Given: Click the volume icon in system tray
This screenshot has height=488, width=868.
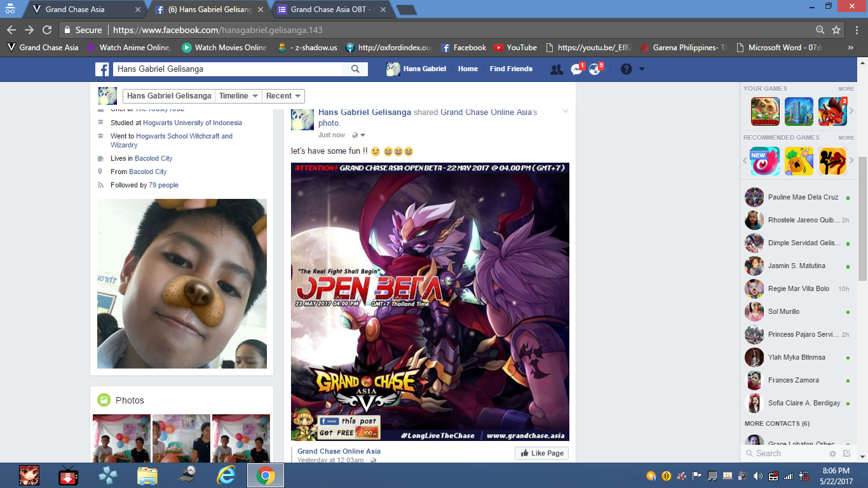Looking at the screenshot, I should tap(758, 475).
